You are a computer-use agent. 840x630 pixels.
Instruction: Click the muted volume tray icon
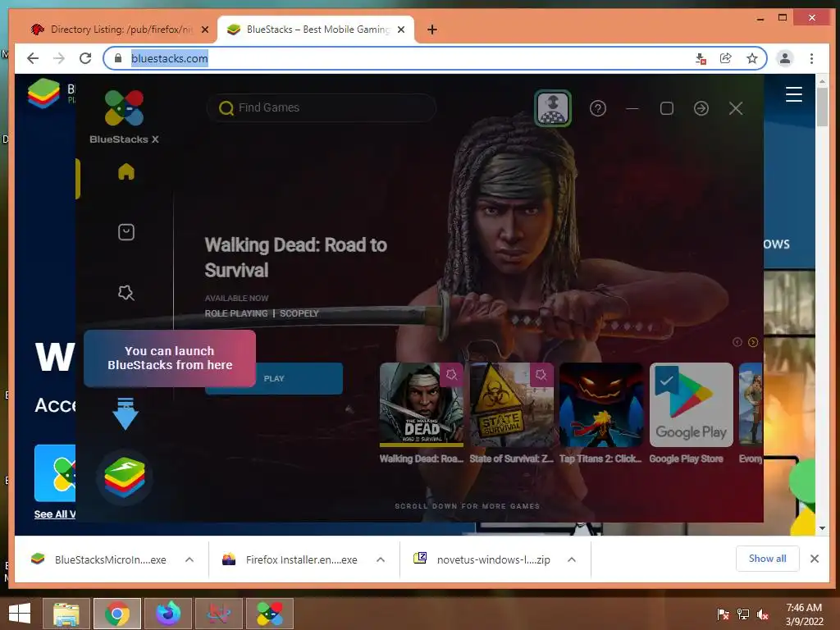tap(763, 614)
